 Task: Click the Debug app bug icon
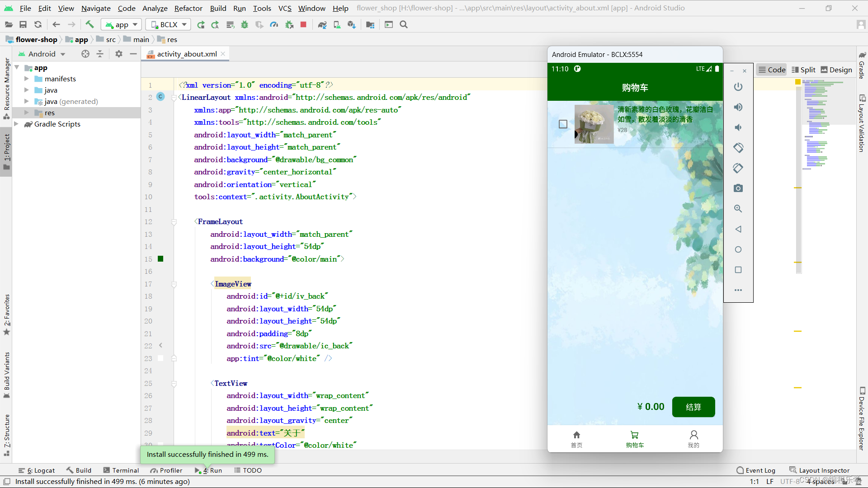[245, 24]
